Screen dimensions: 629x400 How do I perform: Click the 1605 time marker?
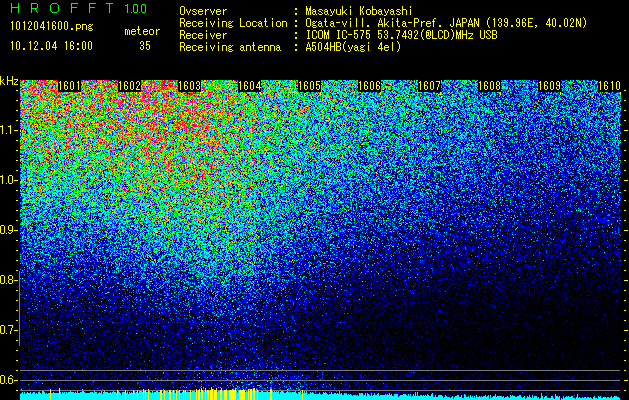click(x=309, y=86)
